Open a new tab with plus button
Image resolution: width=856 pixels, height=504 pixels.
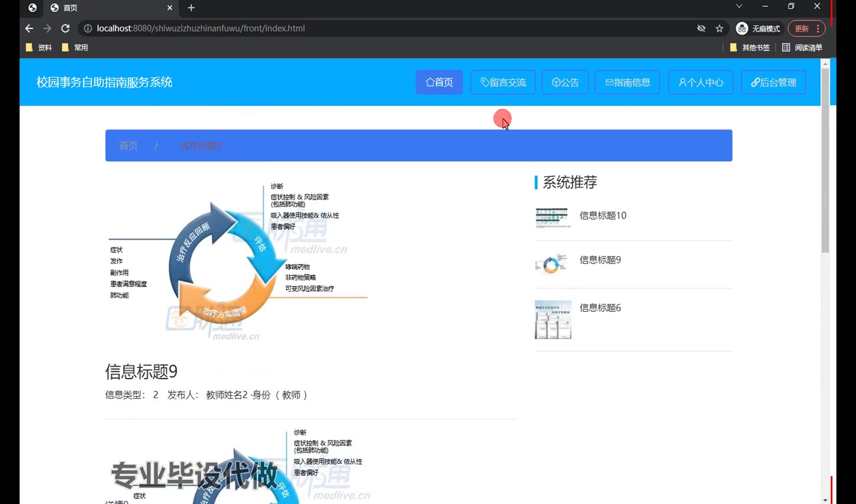[x=191, y=8]
